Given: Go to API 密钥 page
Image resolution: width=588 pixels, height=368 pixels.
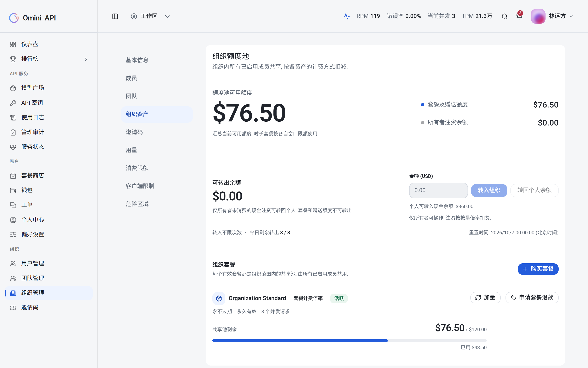Looking at the screenshot, I should click(x=49, y=103).
